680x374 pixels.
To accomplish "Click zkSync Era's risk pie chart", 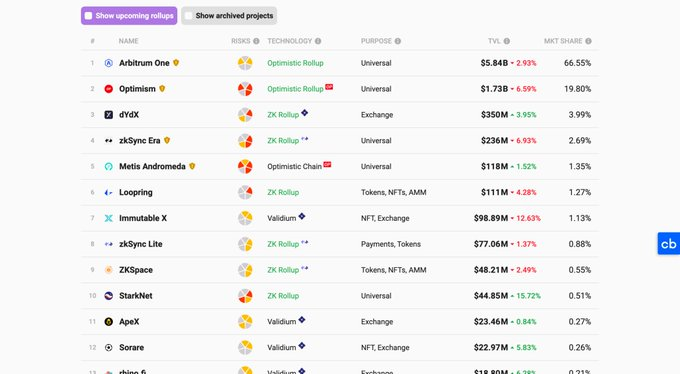I will point(245,141).
